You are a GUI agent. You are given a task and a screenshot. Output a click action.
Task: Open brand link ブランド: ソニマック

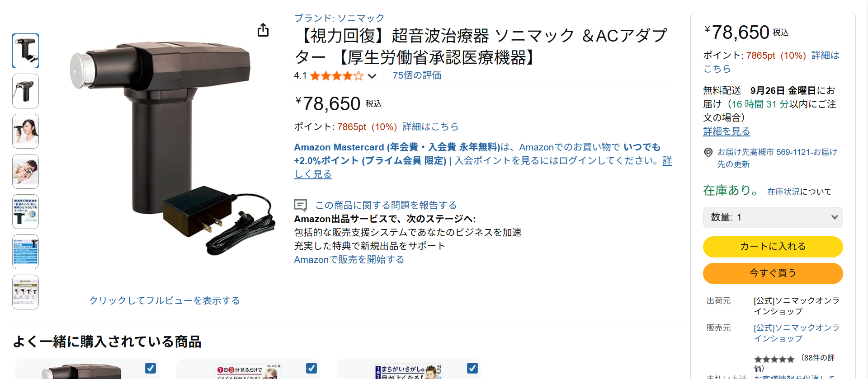pyautogui.click(x=339, y=18)
